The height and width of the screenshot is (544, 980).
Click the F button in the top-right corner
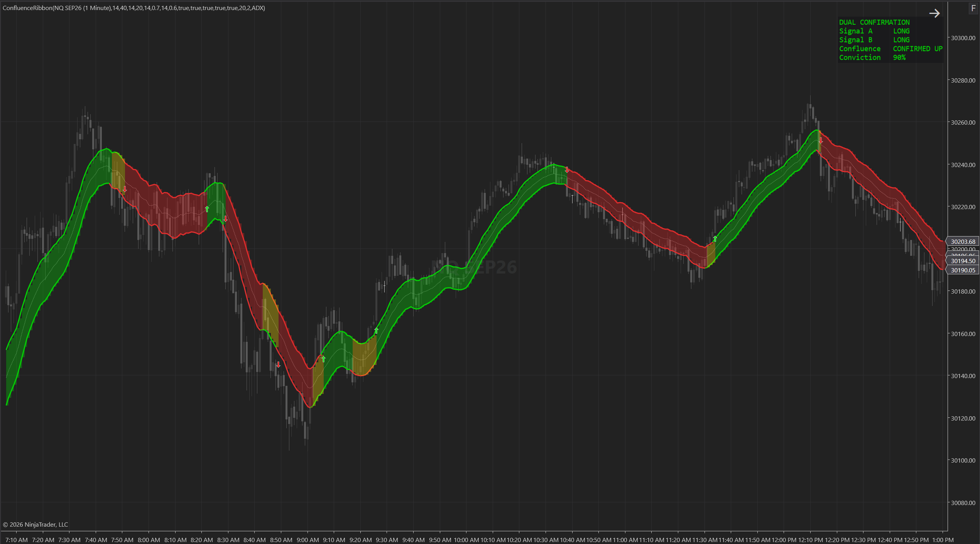[973, 8]
